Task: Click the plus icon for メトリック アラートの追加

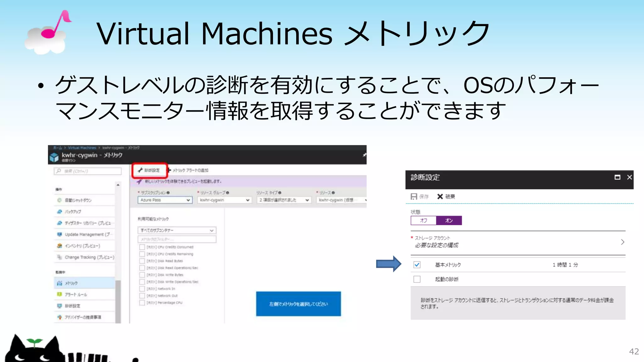Action: (x=170, y=170)
